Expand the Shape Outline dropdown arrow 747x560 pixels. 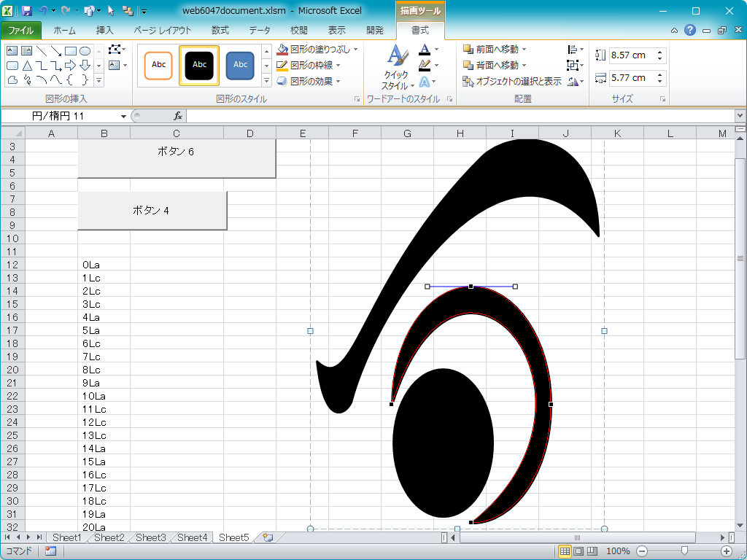click(x=338, y=66)
